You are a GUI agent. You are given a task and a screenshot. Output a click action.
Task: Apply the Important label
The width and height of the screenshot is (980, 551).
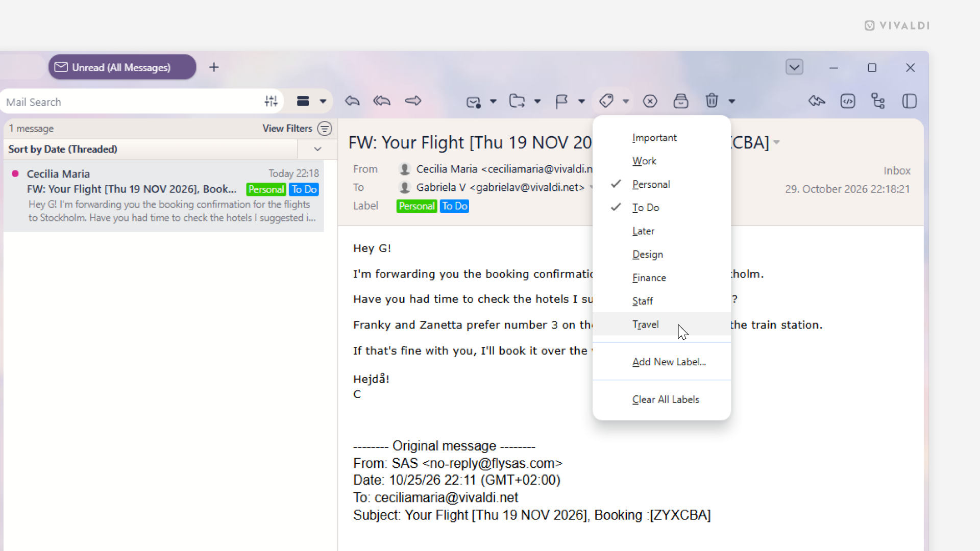661,138
